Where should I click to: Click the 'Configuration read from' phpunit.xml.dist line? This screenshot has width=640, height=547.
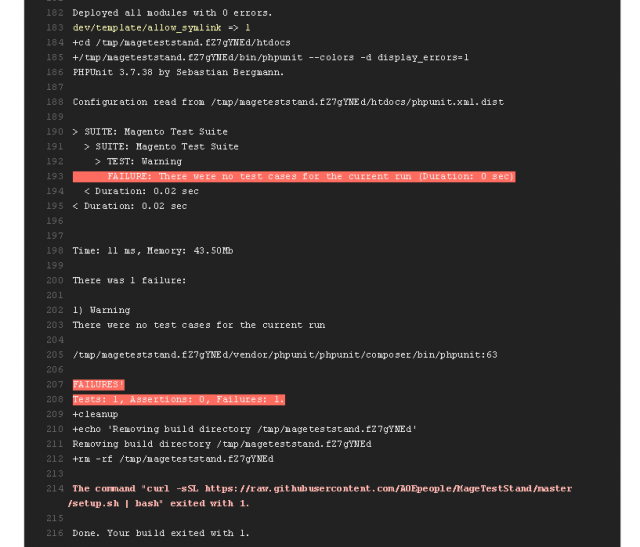click(288, 102)
